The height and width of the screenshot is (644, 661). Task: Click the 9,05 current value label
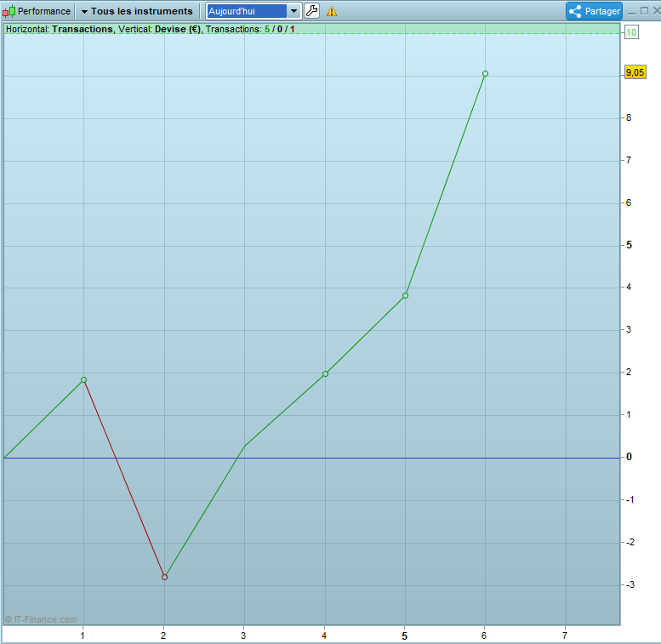tap(635, 72)
